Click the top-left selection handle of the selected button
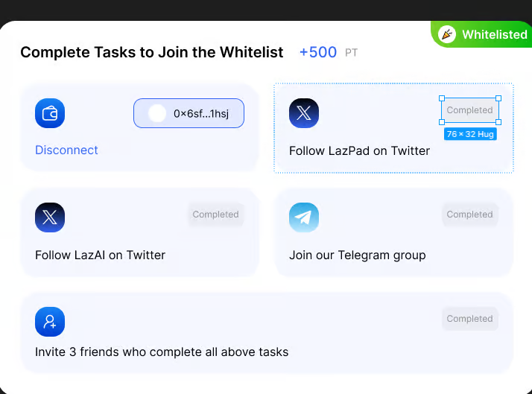This screenshot has height=394, width=532. (442, 98)
